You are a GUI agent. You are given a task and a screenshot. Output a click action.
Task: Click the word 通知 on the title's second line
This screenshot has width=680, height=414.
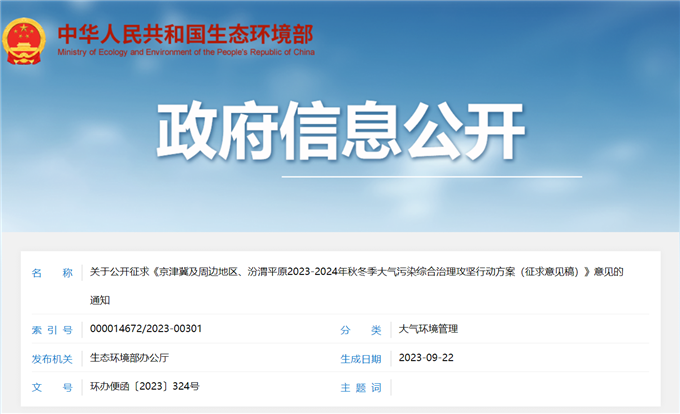(100, 300)
